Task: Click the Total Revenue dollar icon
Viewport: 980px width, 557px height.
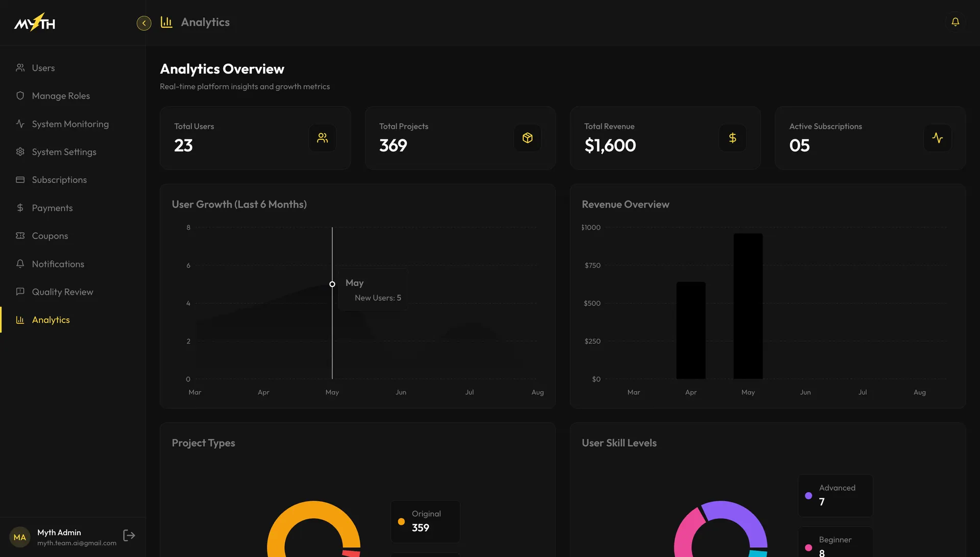Action: coord(732,138)
